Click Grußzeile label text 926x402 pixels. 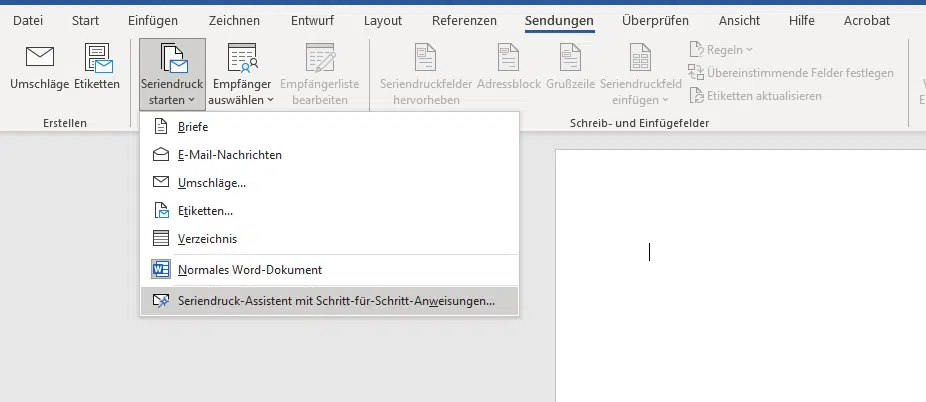pyautogui.click(x=570, y=84)
